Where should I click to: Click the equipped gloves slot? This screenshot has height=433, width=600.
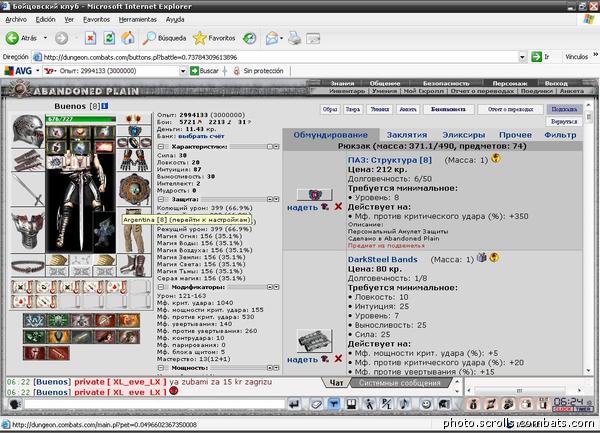tap(134, 160)
